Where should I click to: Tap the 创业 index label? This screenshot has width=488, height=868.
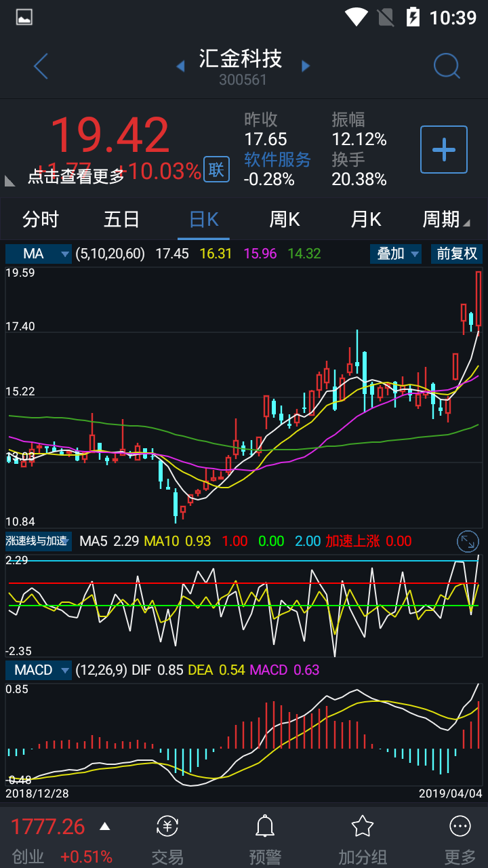[x=28, y=856]
